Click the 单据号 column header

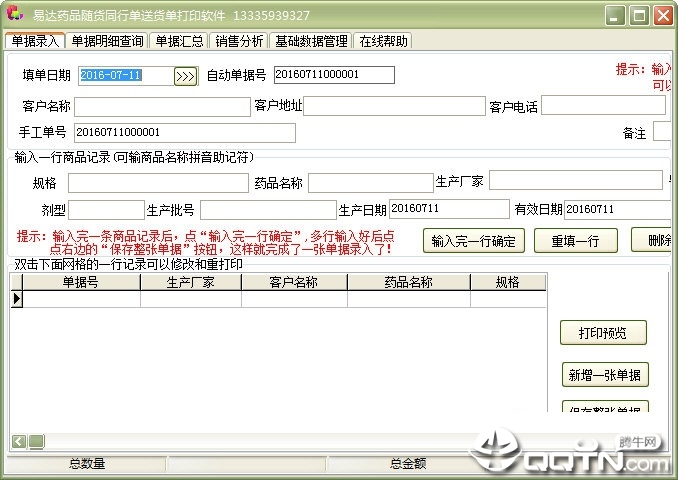click(x=81, y=282)
